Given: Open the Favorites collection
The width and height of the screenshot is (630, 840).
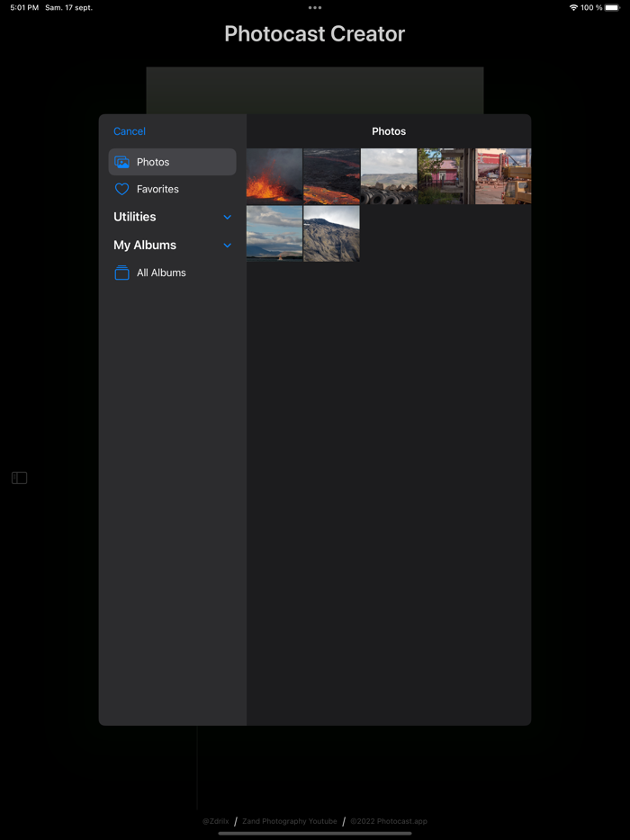Looking at the screenshot, I should 172,189.
